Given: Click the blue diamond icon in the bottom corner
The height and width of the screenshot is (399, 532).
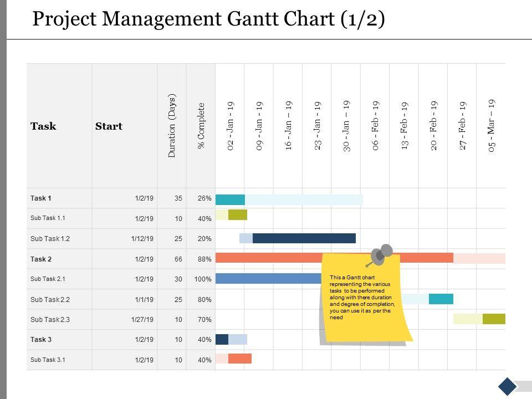Looking at the screenshot, I should 508,386.
